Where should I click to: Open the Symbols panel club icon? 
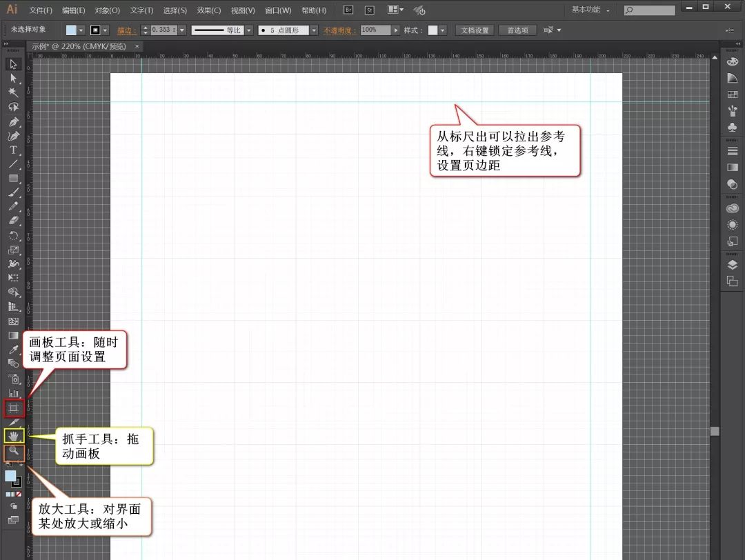(x=732, y=128)
